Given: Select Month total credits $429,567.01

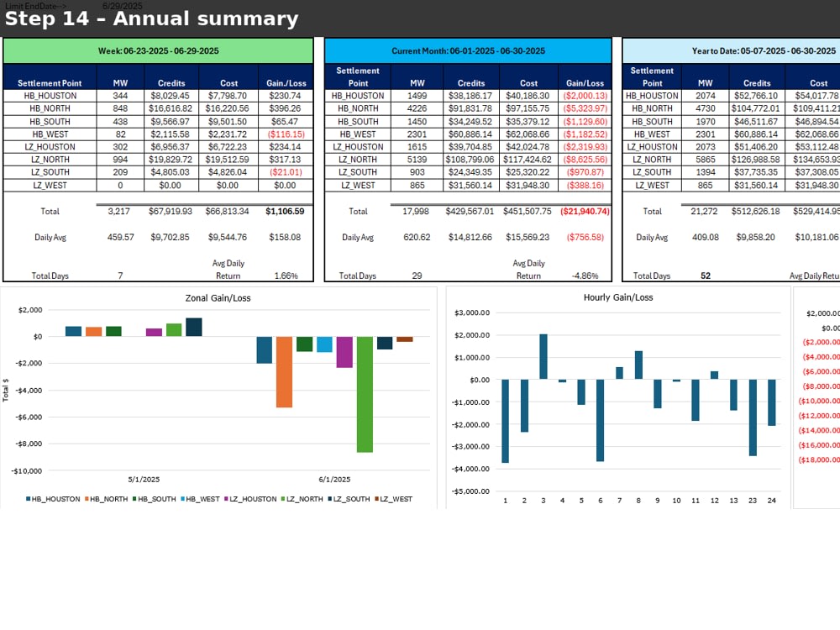Looking at the screenshot, I should coord(470,211).
